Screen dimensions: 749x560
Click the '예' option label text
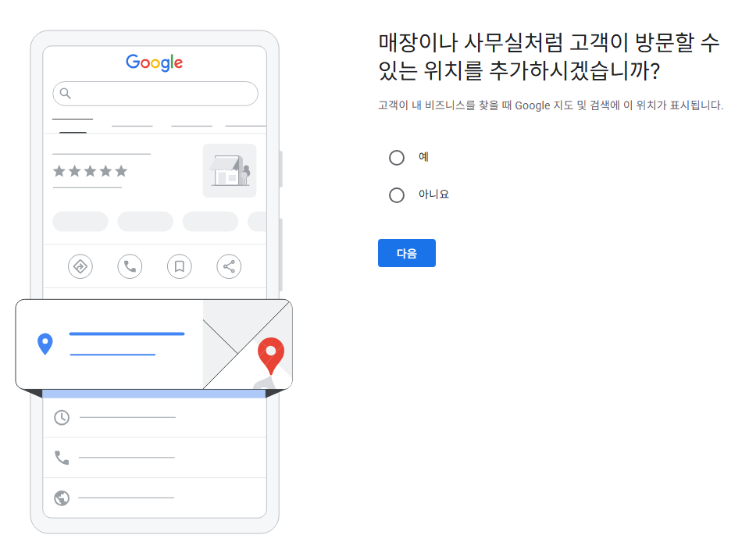tap(423, 157)
